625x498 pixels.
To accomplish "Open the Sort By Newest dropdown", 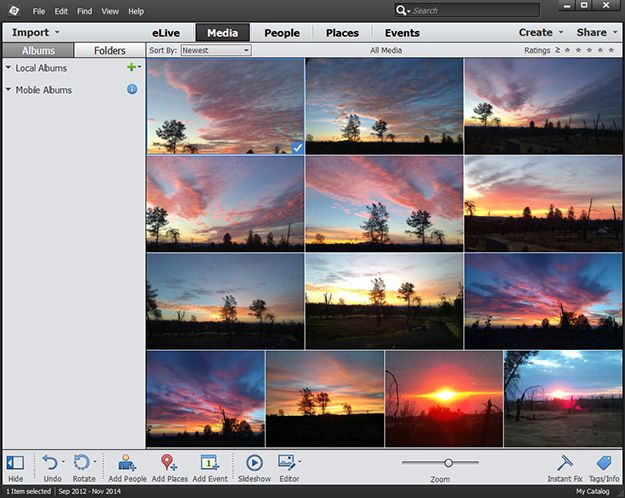I will (216, 50).
